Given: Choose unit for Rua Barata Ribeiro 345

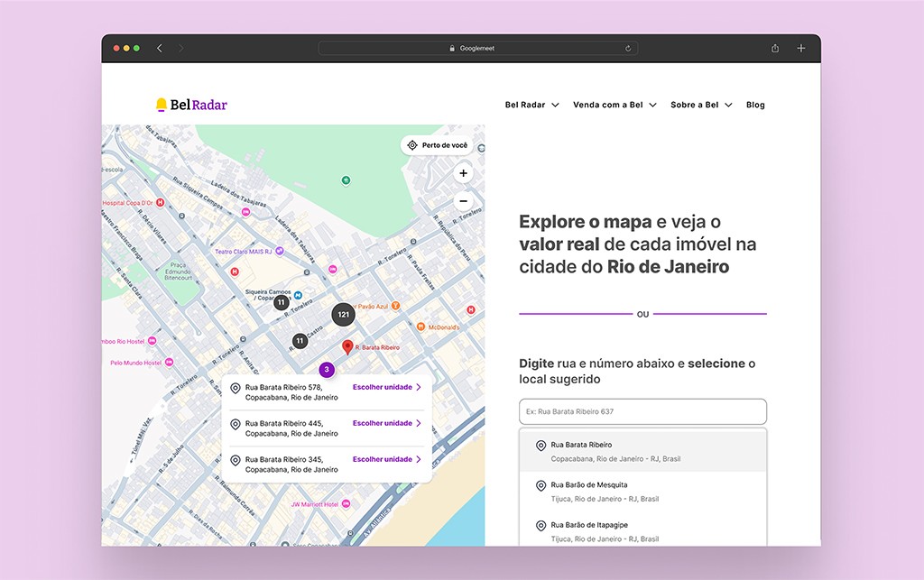Looking at the screenshot, I should tap(386, 459).
